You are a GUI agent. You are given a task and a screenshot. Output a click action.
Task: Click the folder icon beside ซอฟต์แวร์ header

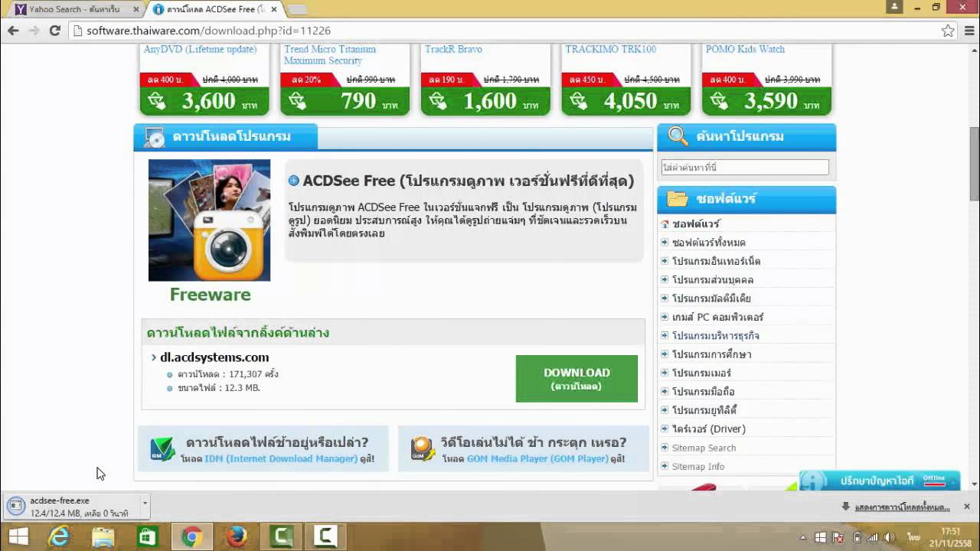point(678,199)
